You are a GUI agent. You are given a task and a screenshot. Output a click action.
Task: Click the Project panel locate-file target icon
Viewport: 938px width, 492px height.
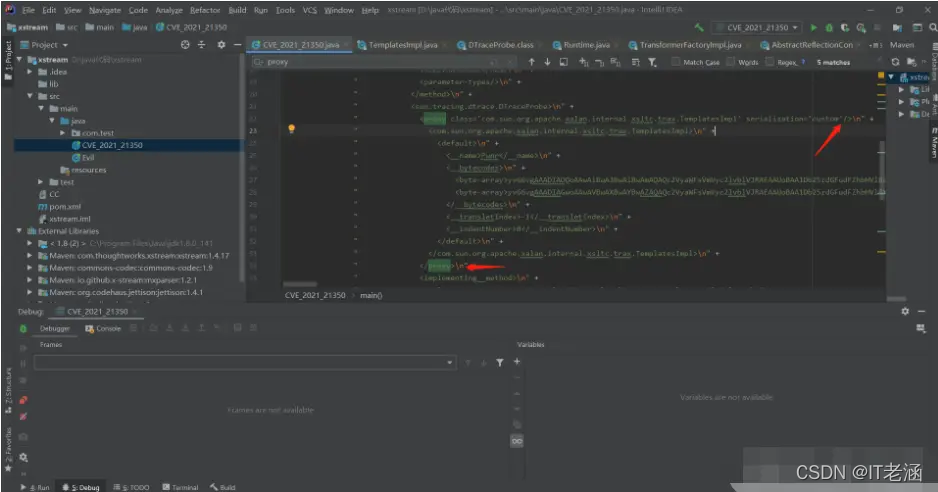click(185, 45)
